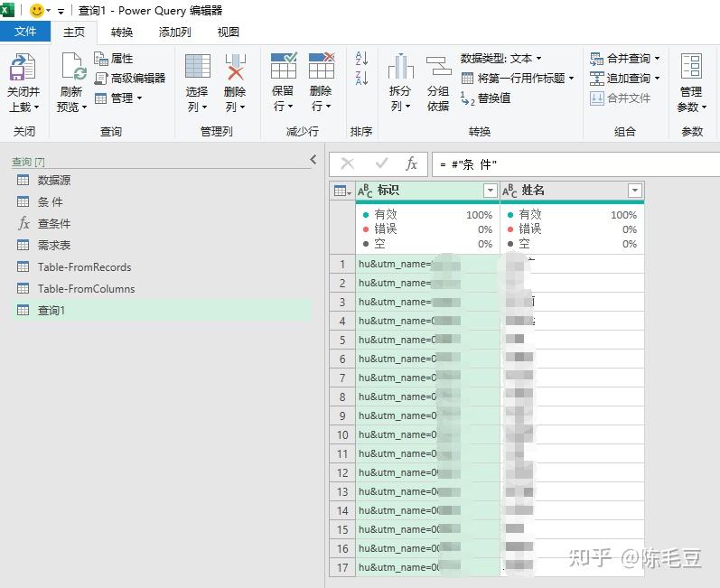This screenshot has width=720, height=588.
Task: Switch to the Transform (转换) tab
Action: [122, 32]
